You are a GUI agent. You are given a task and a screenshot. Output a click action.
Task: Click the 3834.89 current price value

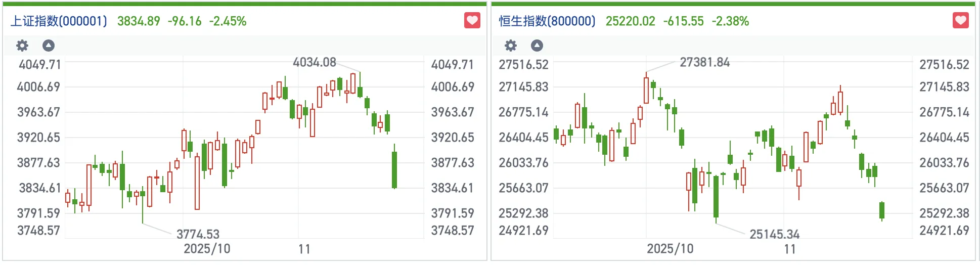click(139, 21)
